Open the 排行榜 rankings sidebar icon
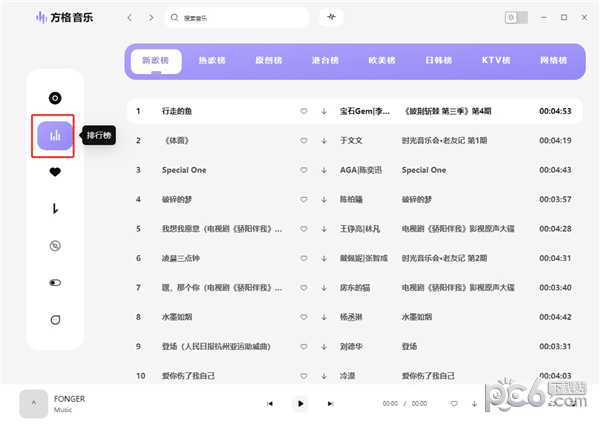This screenshot has width=600, height=424. pyautogui.click(x=55, y=135)
